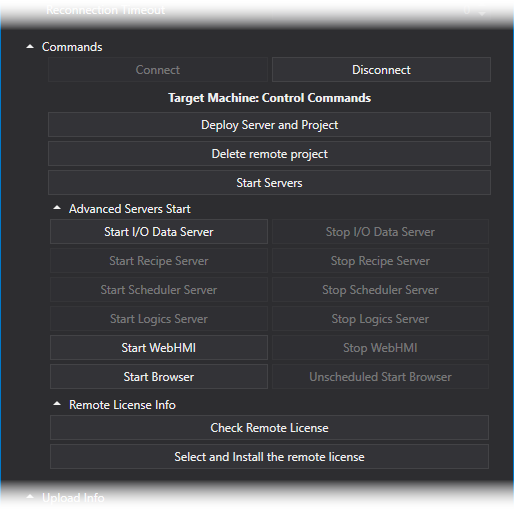The image size is (514, 510).
Task: Click the Deploy Server and Project button
Action: pos(269,125)
